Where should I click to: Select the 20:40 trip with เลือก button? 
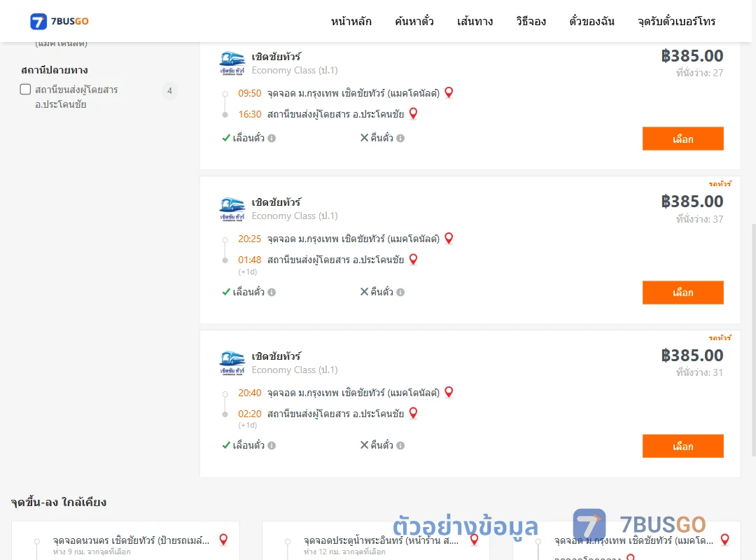682,446
